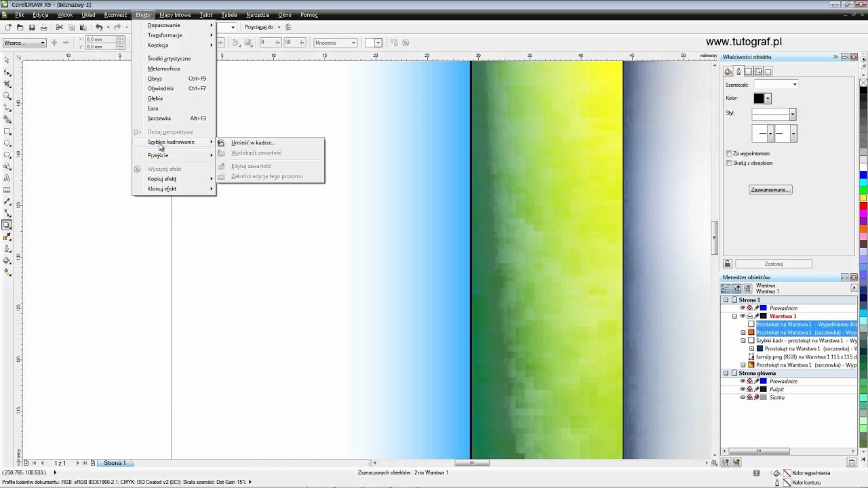This screenshot has width=868, height=488.
Task: Click the no-color X swatch in palette
Action: pos(863,83)
